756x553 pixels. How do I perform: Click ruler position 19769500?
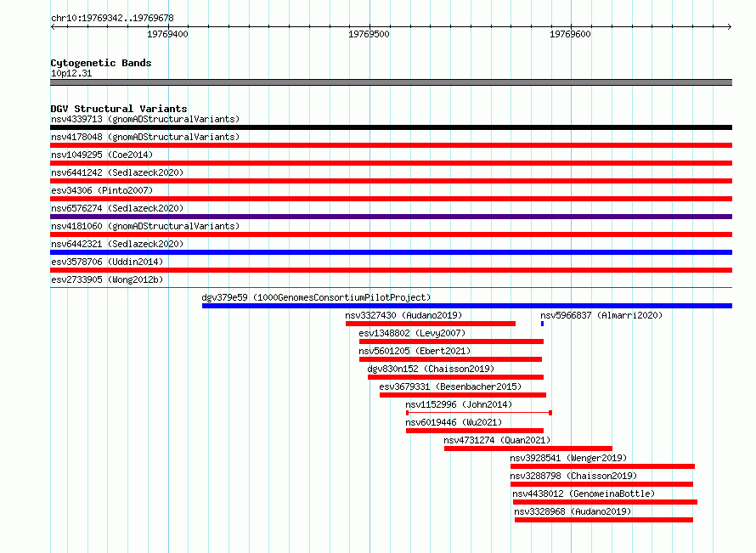[x=369, y=34]
